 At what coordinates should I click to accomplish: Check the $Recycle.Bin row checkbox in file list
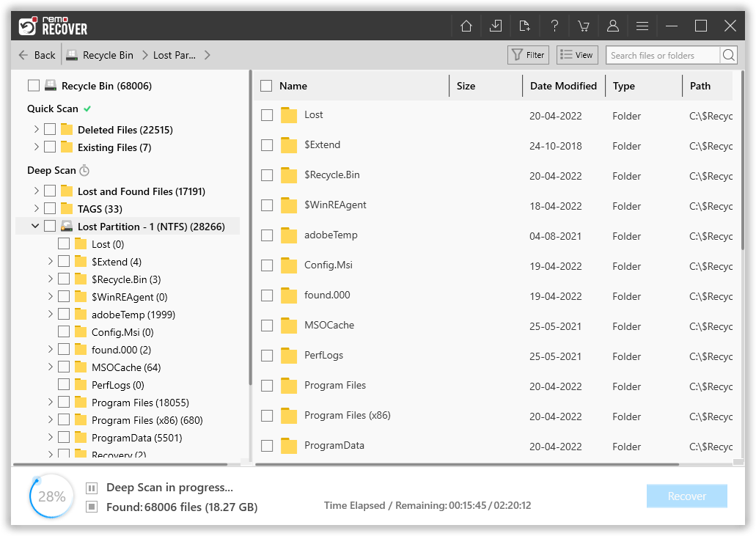pyautogui.click(x=267, y=175)
